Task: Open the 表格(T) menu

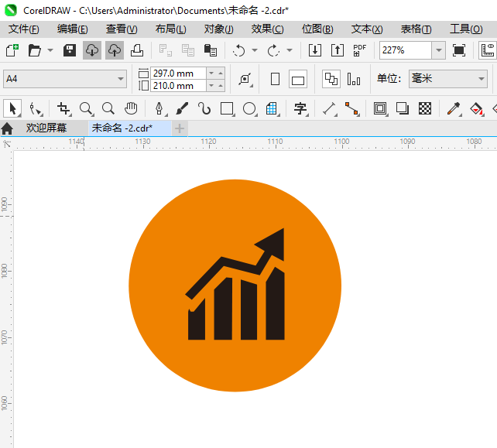Action: [416, 29]
